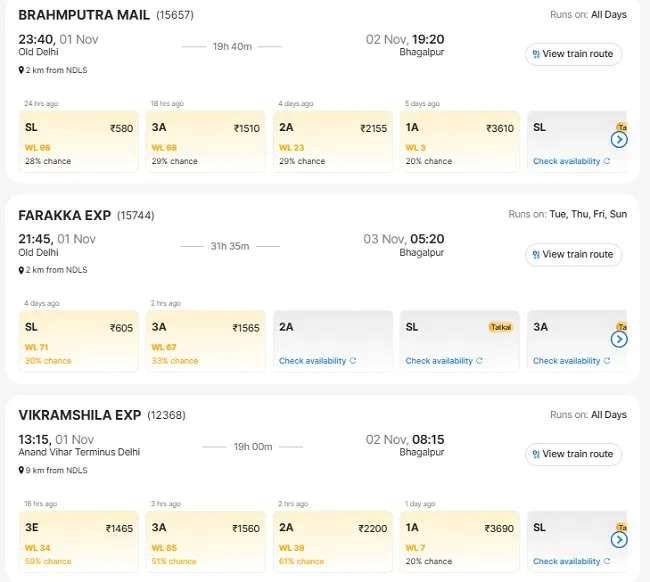Click the 31h 35m duration label
Screen dimensions: 650x582
coord(230,246)
